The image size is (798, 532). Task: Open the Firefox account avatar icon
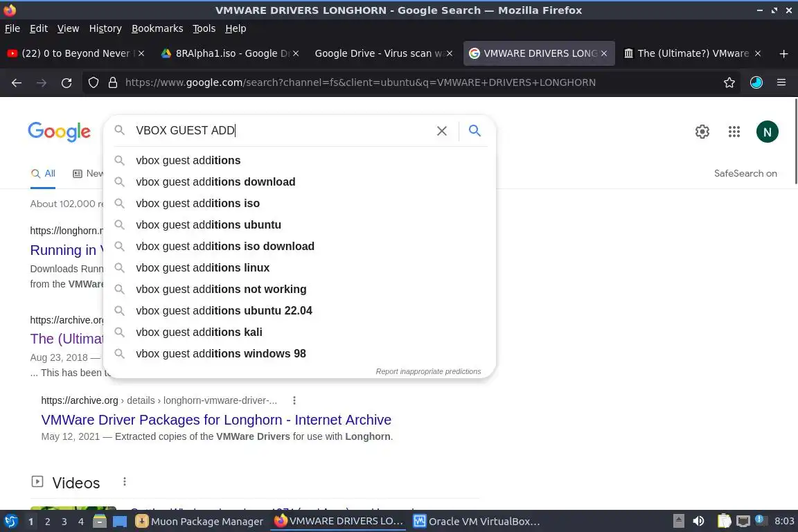[756, 82]
